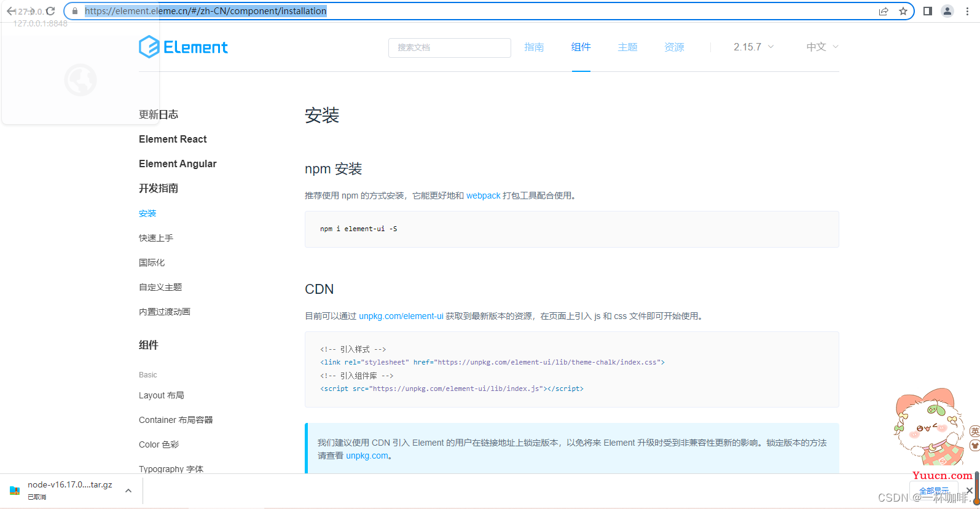This screenshot has height=509, width=980.
Task: Go to 主题 nav tab
Action: pyautogui.click(x=627, y=47)
